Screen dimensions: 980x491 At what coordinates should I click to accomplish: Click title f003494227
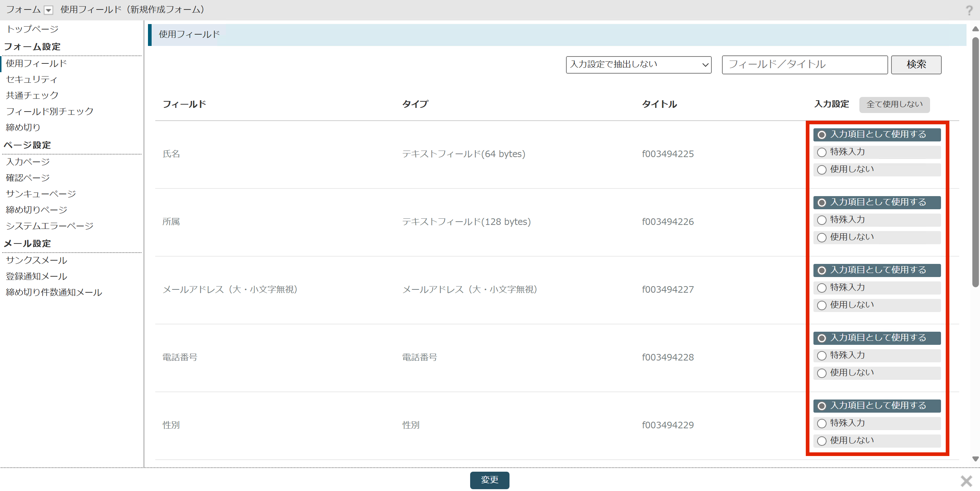[x=668, y=289]
